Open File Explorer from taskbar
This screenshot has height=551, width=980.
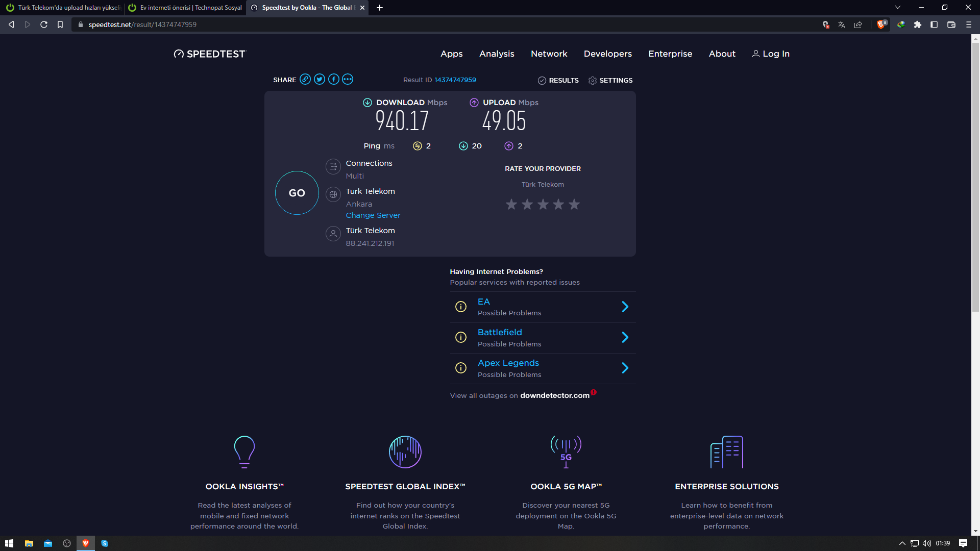point(29,543)
